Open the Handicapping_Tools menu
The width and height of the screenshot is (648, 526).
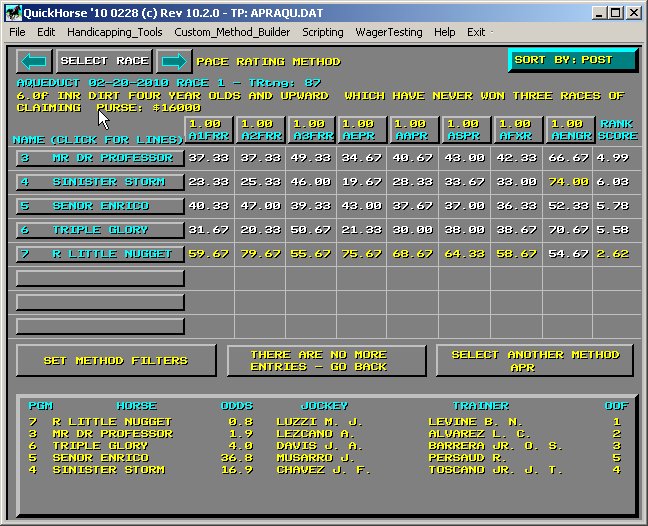pos(114,32)
